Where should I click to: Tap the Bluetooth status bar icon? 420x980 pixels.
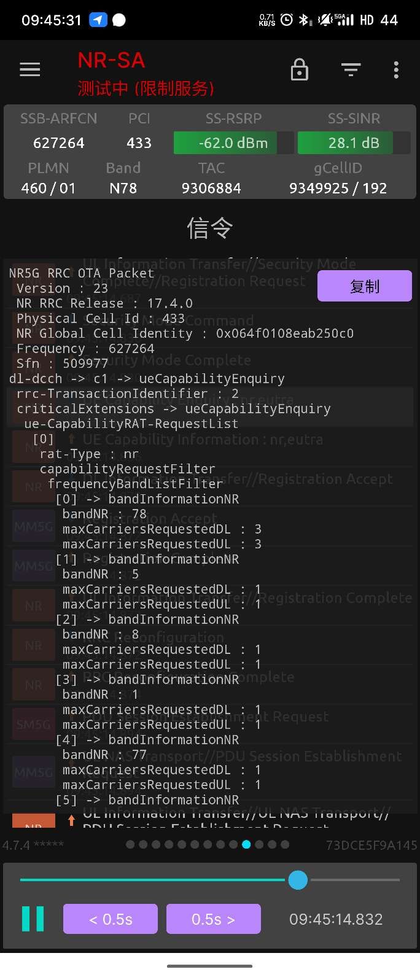pos(304,20)
